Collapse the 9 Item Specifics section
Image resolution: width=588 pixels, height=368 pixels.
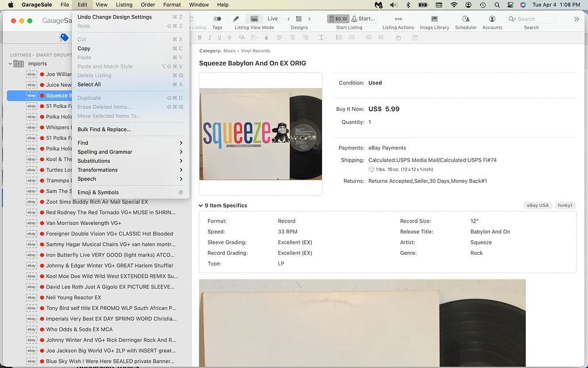click(200, 206)
